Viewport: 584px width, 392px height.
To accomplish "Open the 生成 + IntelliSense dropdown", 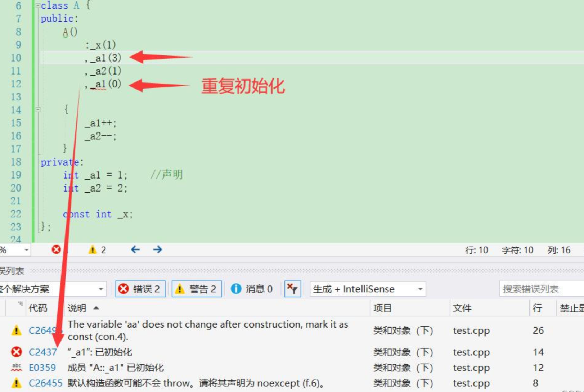I will click(x=368, y=289).
